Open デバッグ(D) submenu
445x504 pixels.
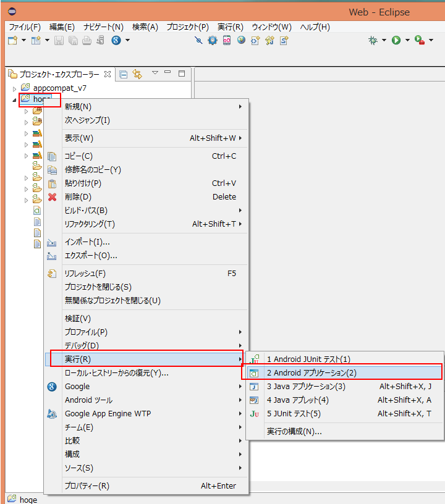click(x=146, y=345)
